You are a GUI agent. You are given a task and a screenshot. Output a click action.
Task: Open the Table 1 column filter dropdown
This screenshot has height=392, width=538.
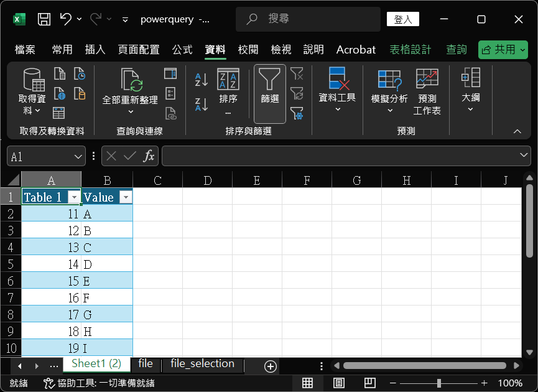[x=75, y=197]
